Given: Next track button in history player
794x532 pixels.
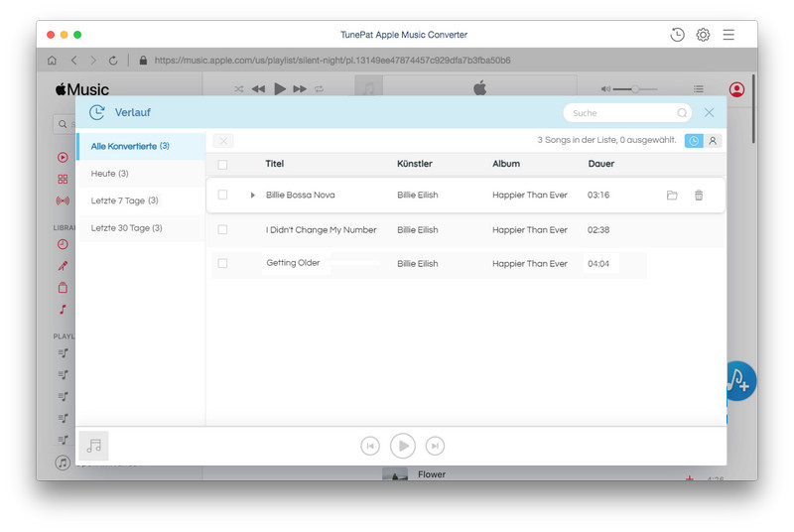Looking at the screenshot, I should 435,446.
